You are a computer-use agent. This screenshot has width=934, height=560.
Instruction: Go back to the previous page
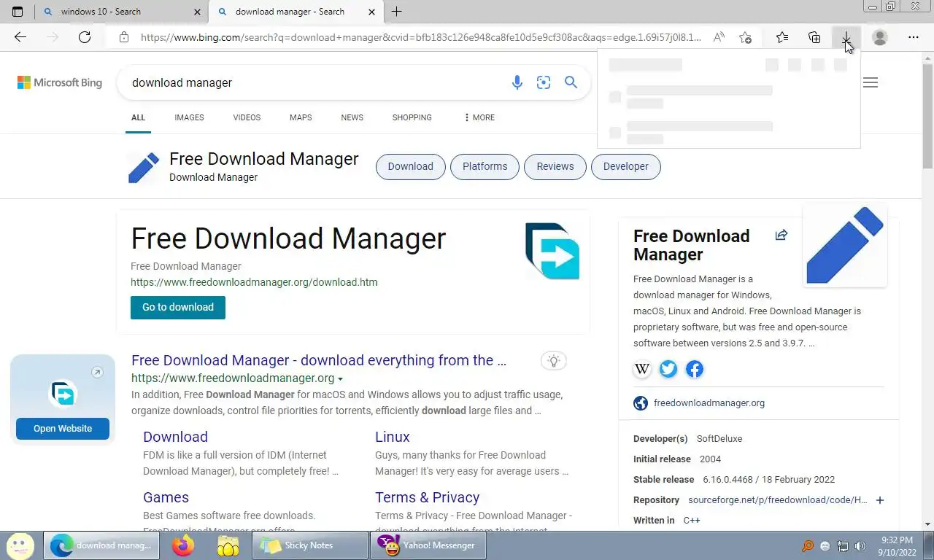[20, 37]
